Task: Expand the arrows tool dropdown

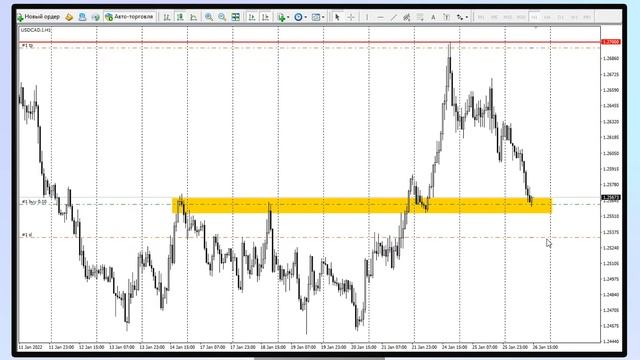Action: tap(467, 18)
